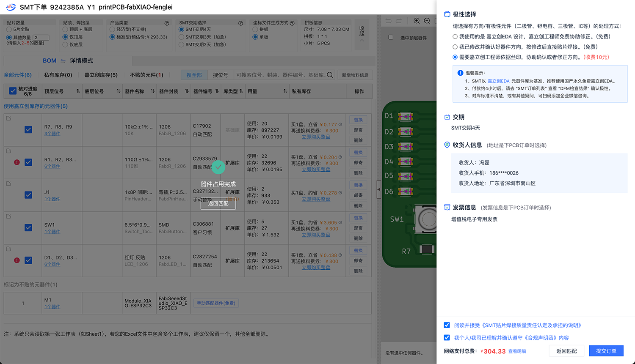
Task: Sort the table by 底层位号
Action: [x=118, y=91]
